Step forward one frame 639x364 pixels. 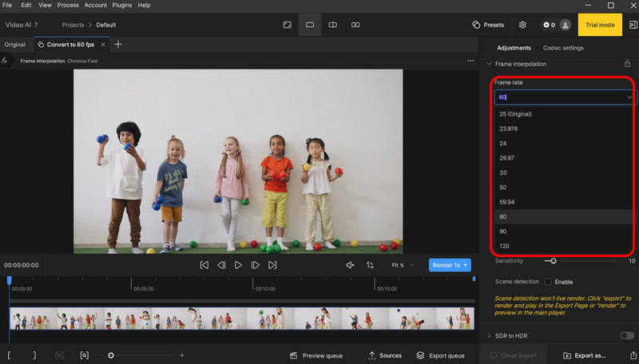[x=256, y=265]
